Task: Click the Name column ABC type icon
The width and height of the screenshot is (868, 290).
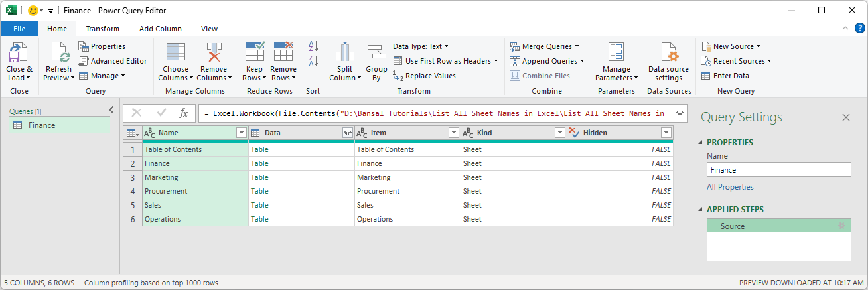Action: tap(149, 133)
